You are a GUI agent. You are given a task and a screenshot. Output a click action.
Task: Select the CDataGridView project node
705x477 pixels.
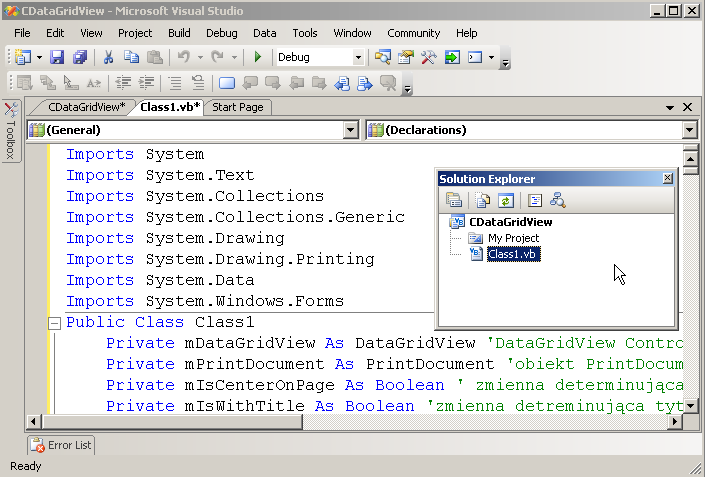coord(510,222)
